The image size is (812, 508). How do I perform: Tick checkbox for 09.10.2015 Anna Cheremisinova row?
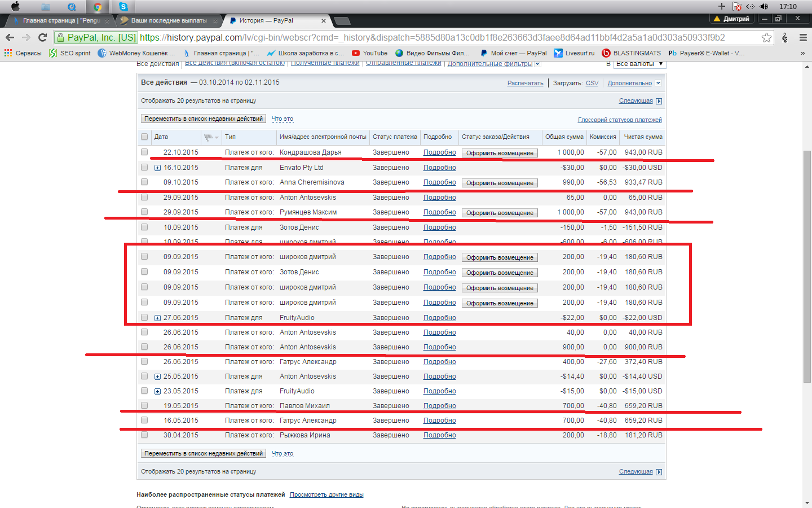point(144,182)
